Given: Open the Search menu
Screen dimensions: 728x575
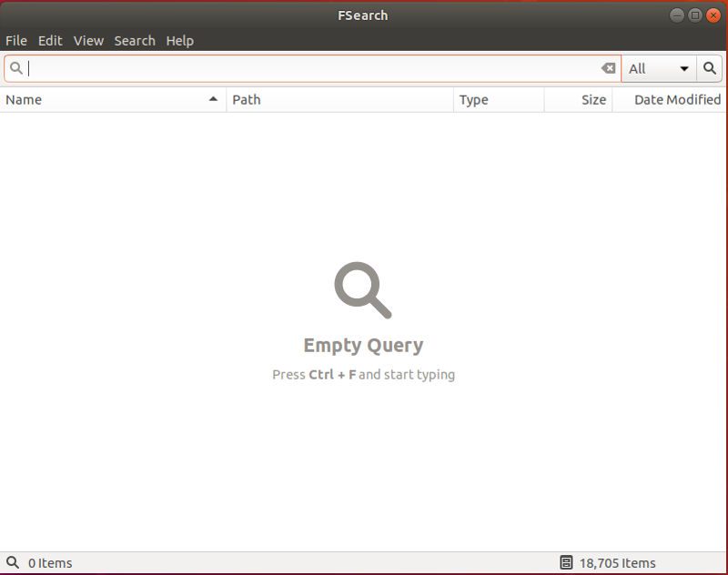Looking at the screenshot, I should coord(135,40).
